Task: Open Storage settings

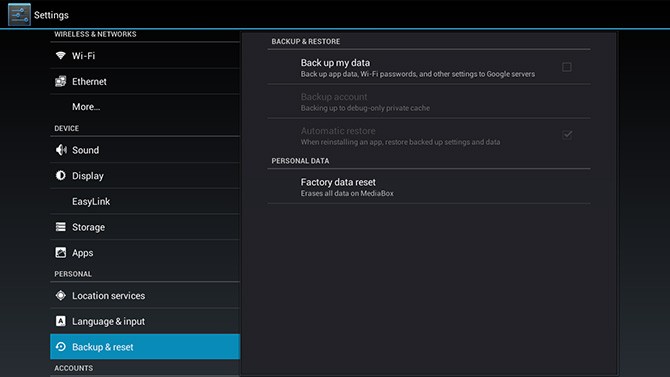Action: click(x=145, y=227)
